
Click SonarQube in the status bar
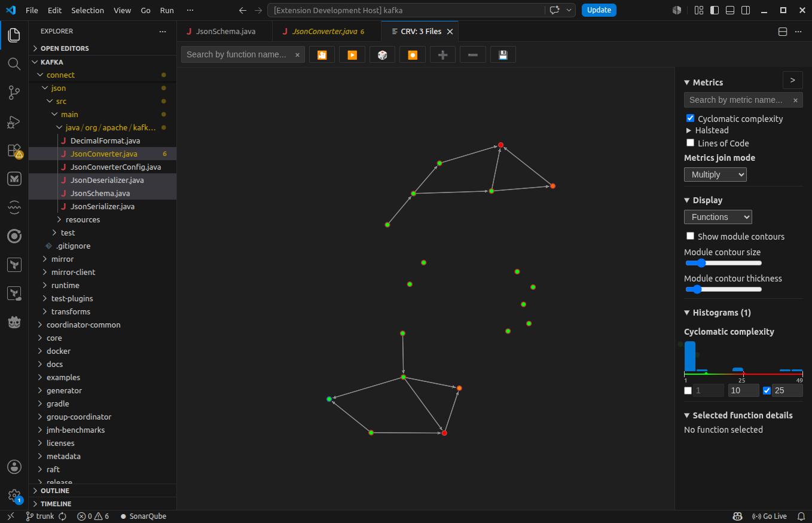click(x=143, y=516)
